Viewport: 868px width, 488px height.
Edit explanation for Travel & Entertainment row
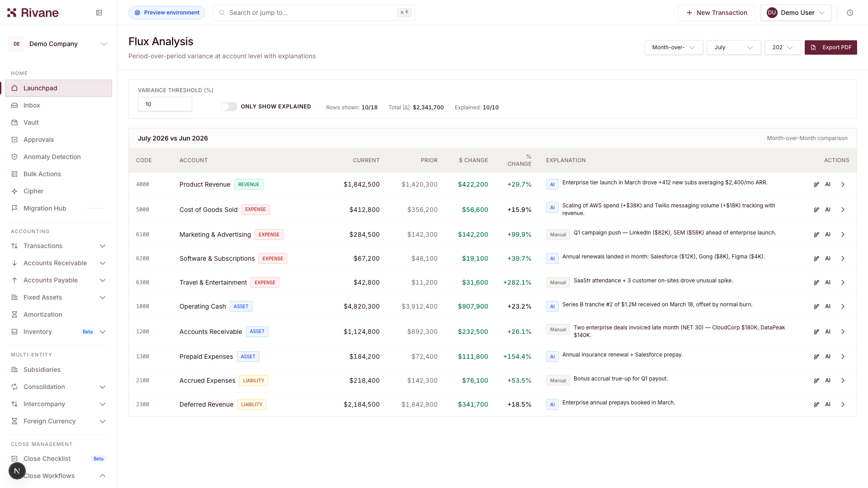coord(816,282)
